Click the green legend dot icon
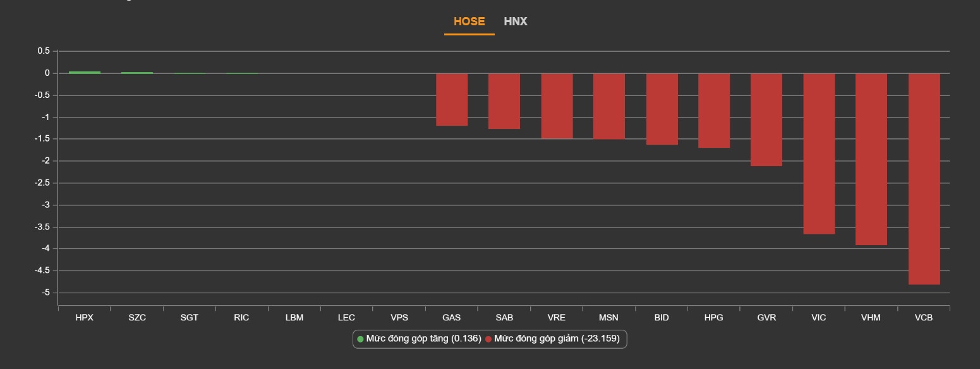The height and width of the screenshot is (369, 980). [x=361, y=339]
